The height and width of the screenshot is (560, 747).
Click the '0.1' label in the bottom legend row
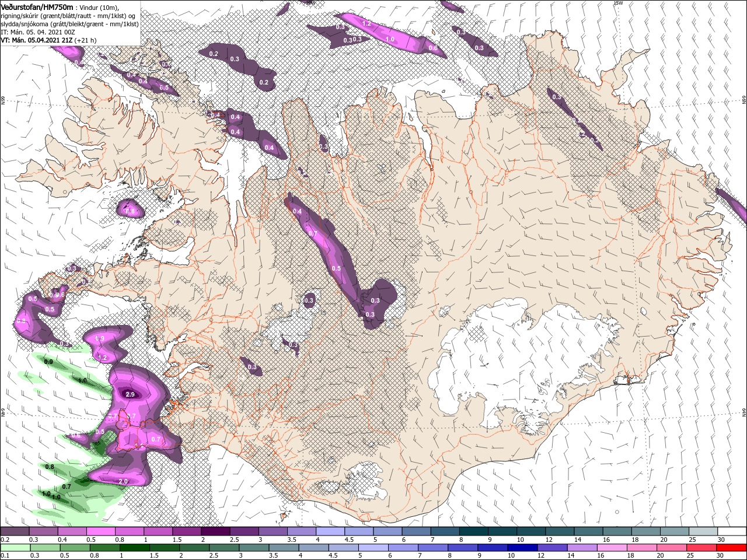[6, 556]
